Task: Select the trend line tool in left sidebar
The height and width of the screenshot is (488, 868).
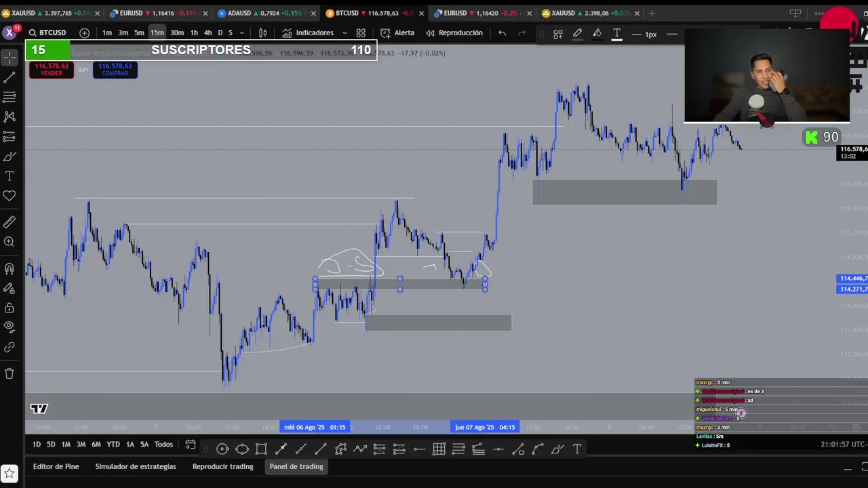Action: point(9,77)
